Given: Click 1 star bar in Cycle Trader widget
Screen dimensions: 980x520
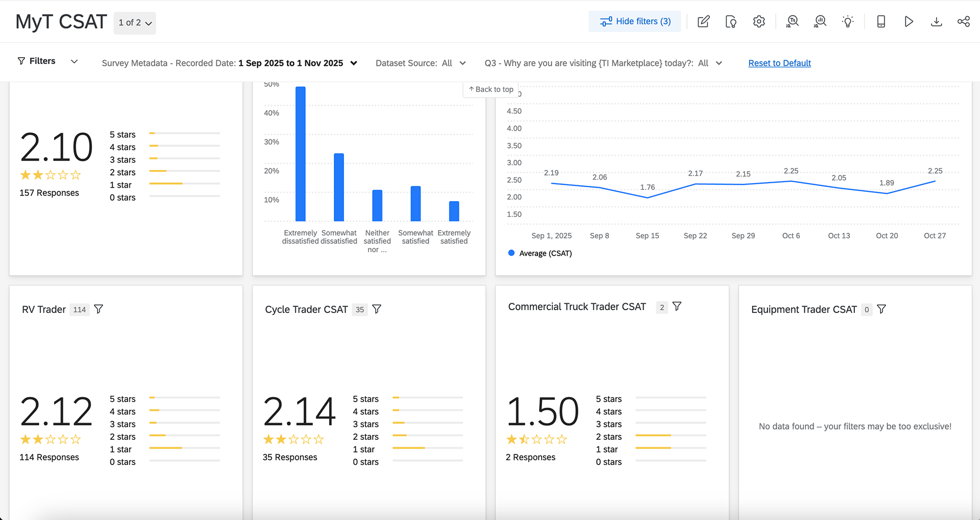Looking at the screenshot, I should coord(428,448).
